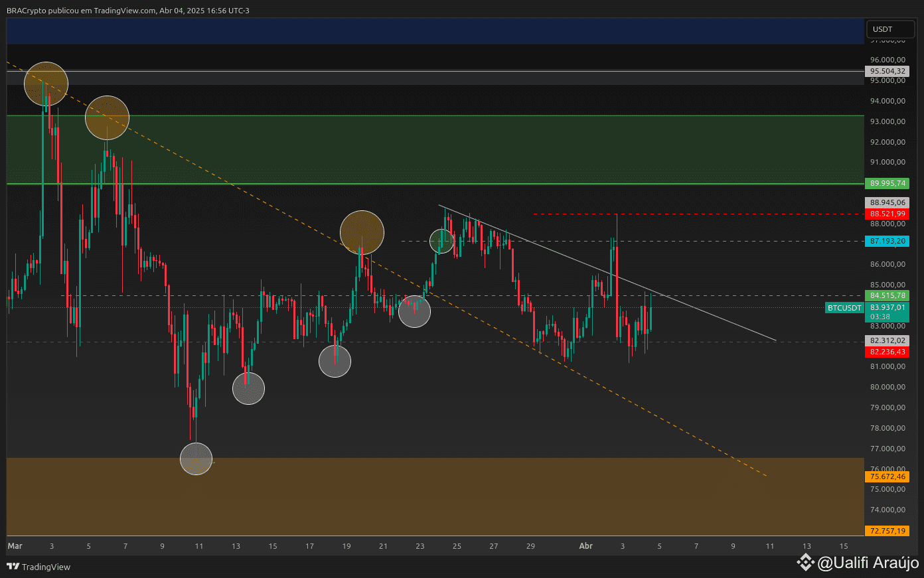Select the gray circle at the lowest candle wick
The height and width of the screenshot is (578, 924).
pyautogui.click(x=196, y=459)
